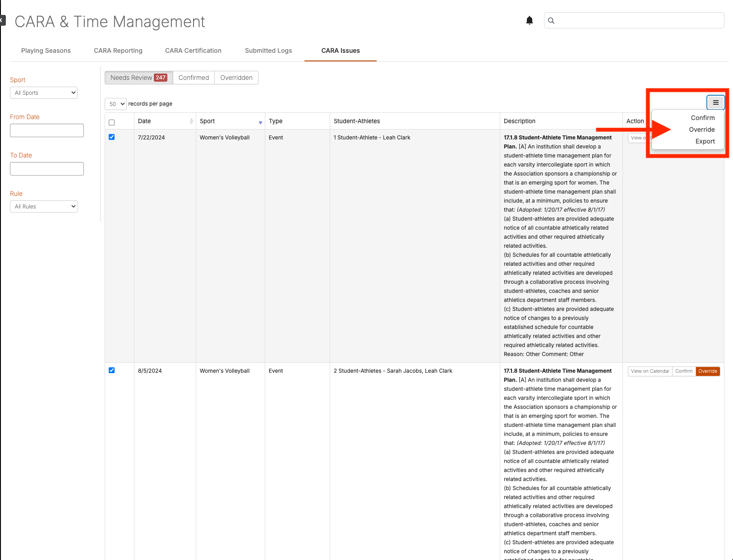
Task: Click Confirm button in the 8/5/2024 row
Action: point(684,371)
